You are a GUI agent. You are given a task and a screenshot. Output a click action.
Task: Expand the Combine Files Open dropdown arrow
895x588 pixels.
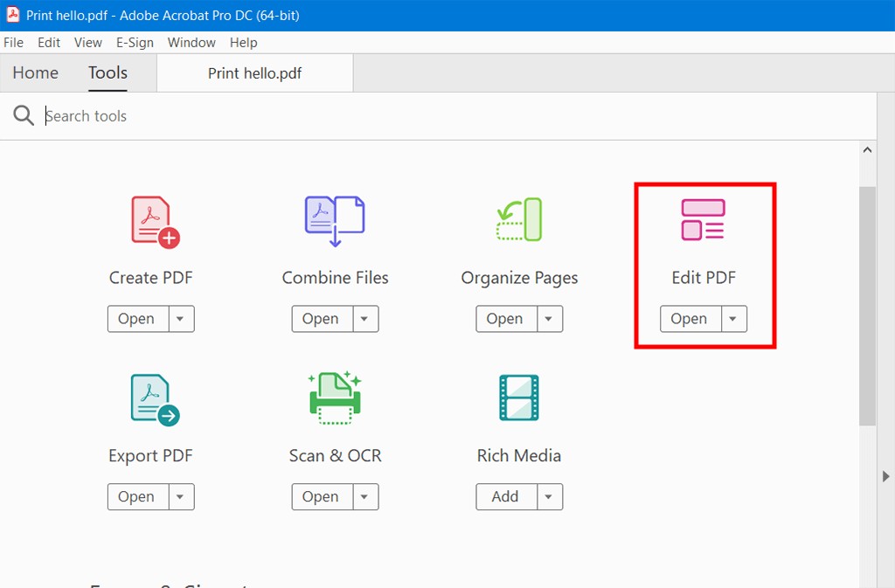point(365,319)
